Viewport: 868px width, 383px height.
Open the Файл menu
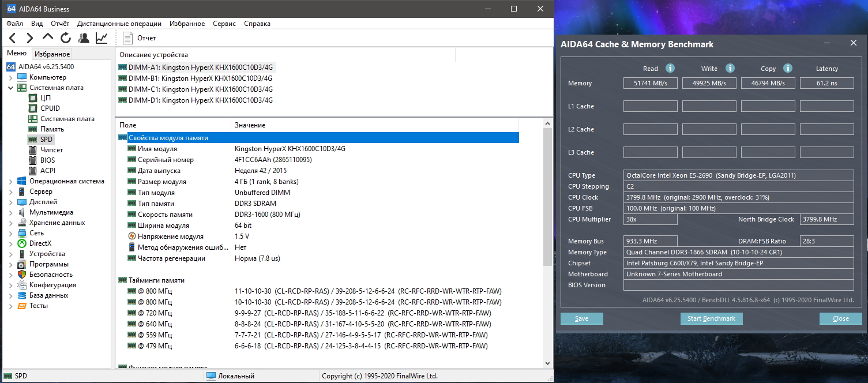15,24
